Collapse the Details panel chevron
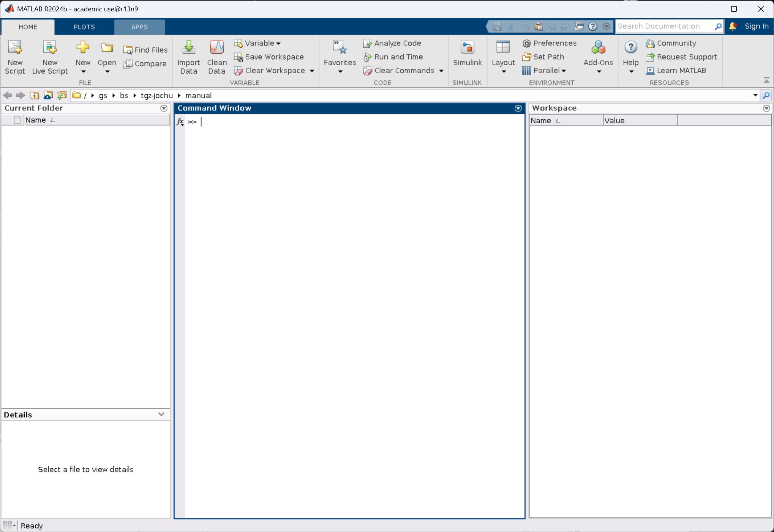Viewport: 774px width, 532px height. point(161,414)
